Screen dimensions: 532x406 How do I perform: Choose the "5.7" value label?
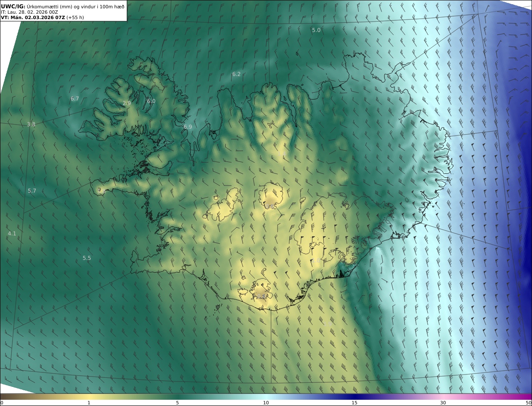[x=32, y=191]
